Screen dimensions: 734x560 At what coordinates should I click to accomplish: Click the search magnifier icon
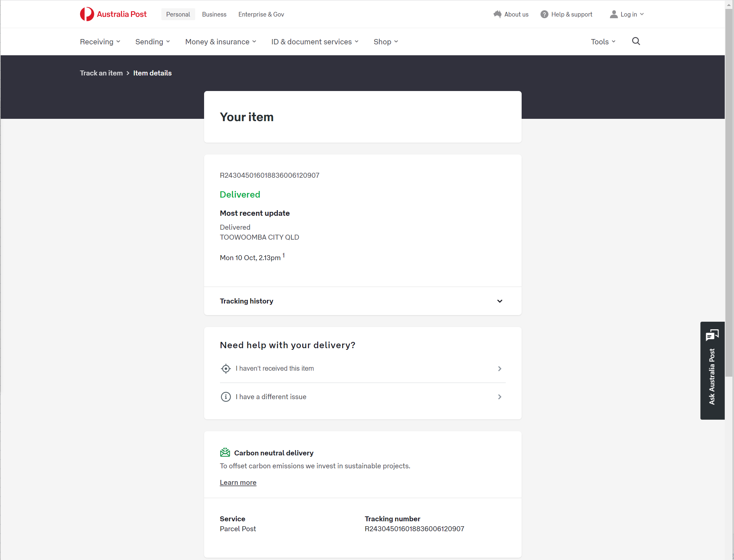pos(636,41)
